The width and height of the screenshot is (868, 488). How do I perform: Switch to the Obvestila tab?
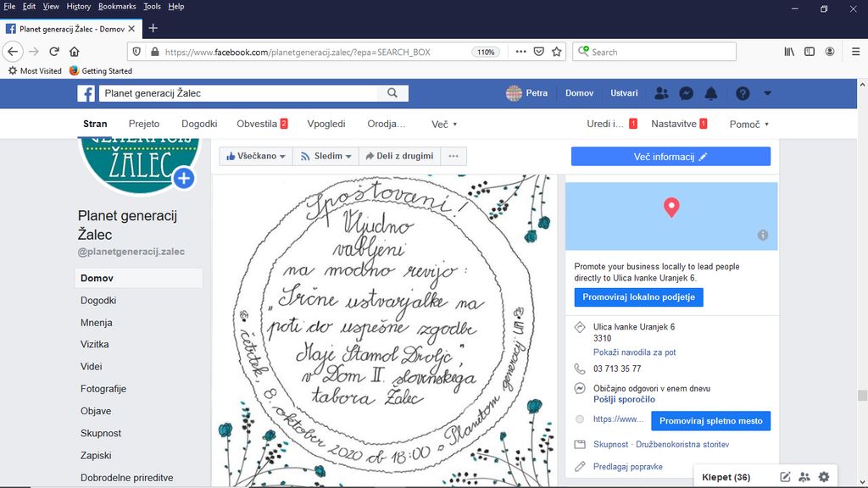(x=261, y=124)
